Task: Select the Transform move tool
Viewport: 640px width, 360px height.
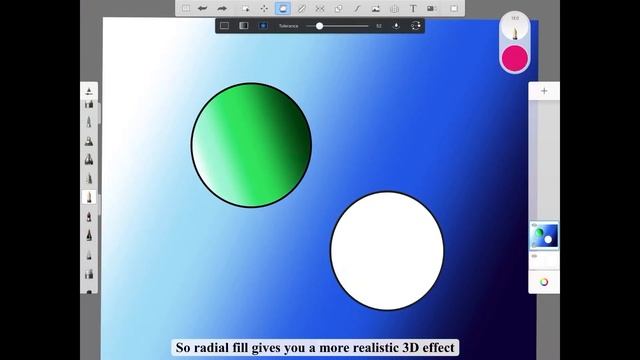Action: pos(264,8)
